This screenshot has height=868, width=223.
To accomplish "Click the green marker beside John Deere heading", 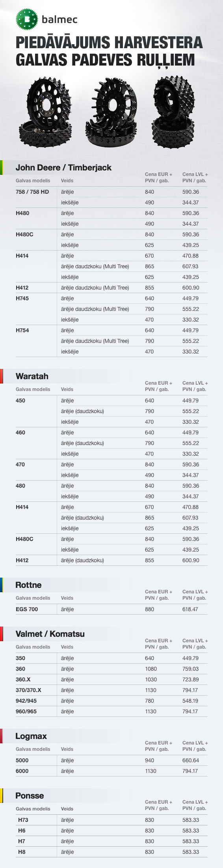I will pos(2,168).
